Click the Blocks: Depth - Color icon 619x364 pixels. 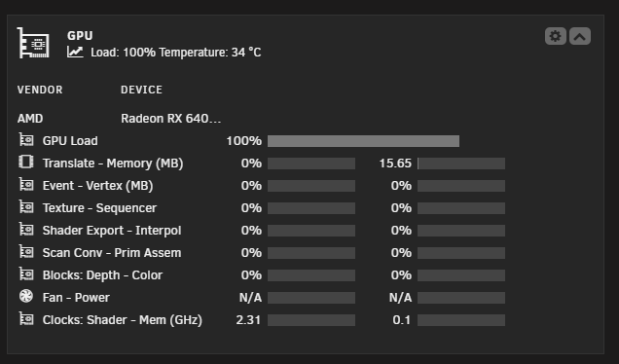26,274
